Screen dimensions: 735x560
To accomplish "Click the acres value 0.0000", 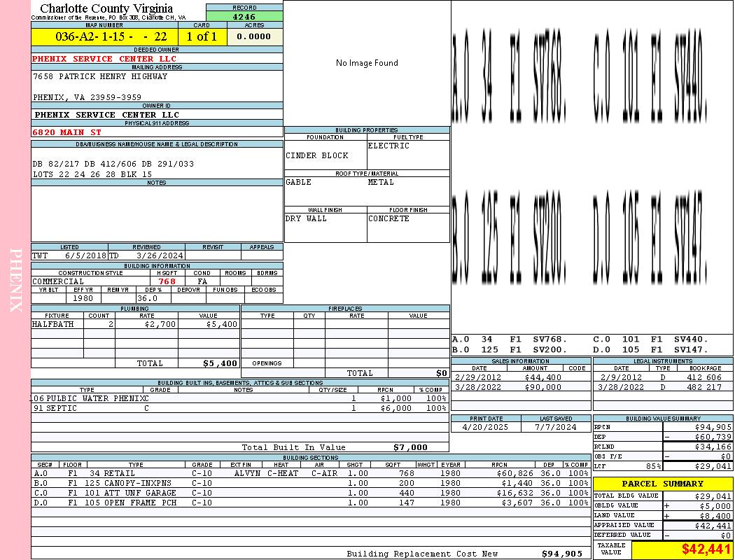I will [253, 36].
